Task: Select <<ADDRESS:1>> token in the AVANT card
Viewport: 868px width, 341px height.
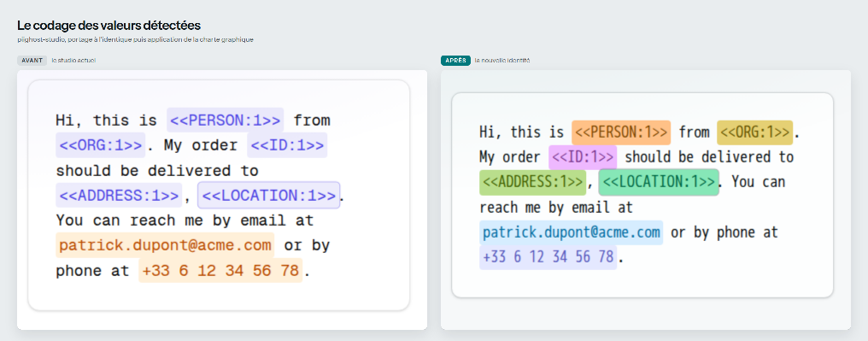Action: pyautogui.click(x=119, y=196)
